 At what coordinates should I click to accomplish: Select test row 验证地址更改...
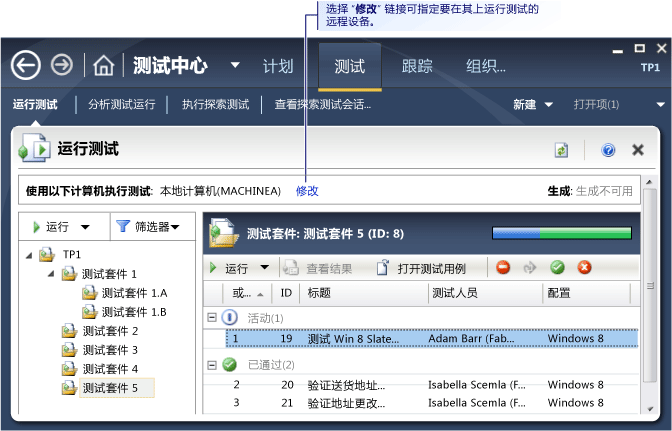tap(432, 403)
